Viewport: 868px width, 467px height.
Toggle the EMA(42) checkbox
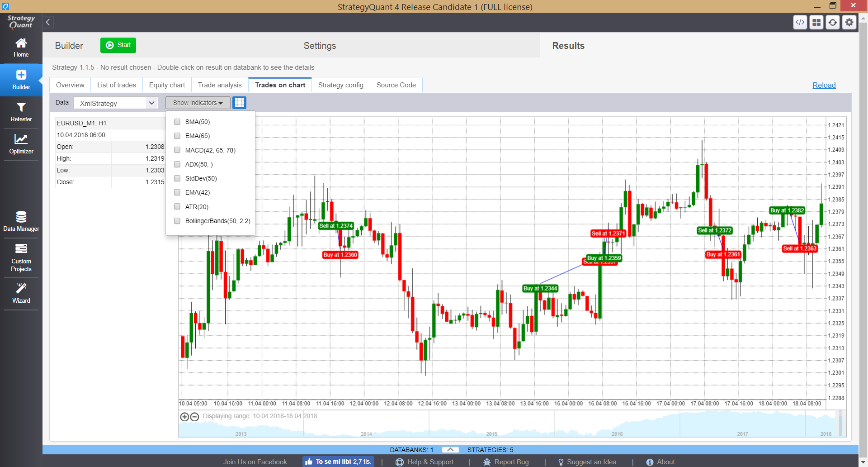pos(177,192)
